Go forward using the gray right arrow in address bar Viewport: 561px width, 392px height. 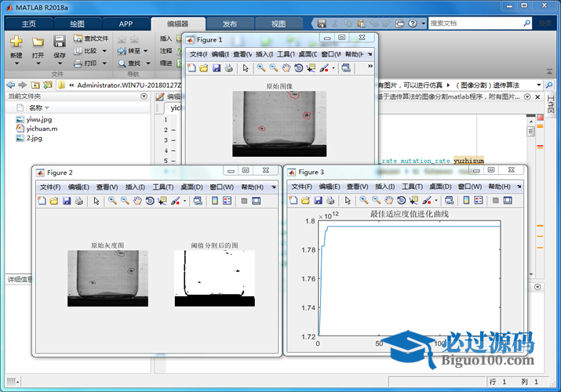23,85
